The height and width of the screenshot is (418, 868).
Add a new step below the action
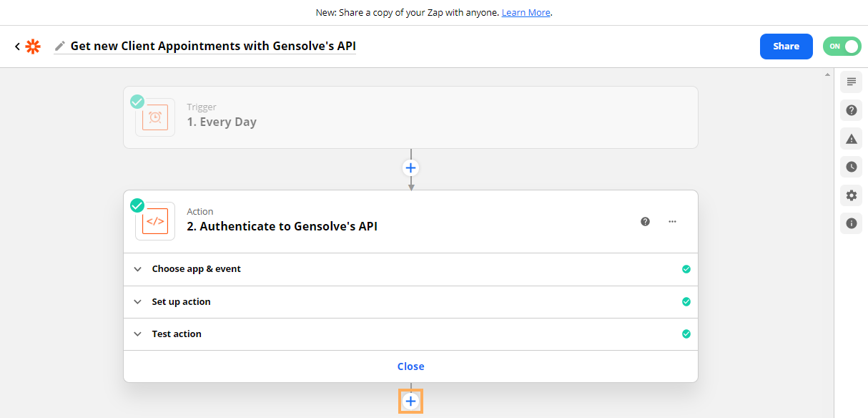coord(410,402)
